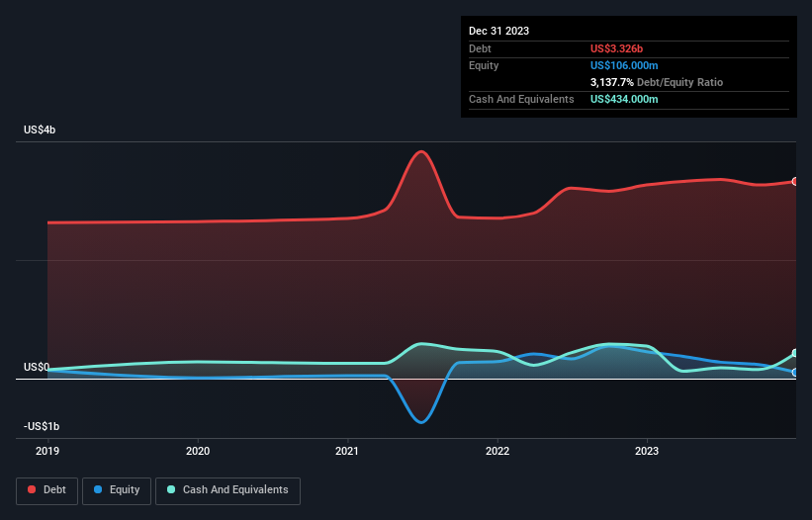
Task: Select the 2023 x-axis label
Action: [x=647, y=451]
